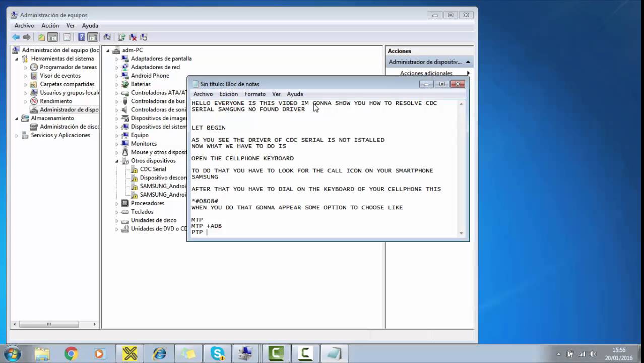644x363 pixels.
Task: Open Ayuda menu in Bloc de notas
Action: (x=295, y=94)
